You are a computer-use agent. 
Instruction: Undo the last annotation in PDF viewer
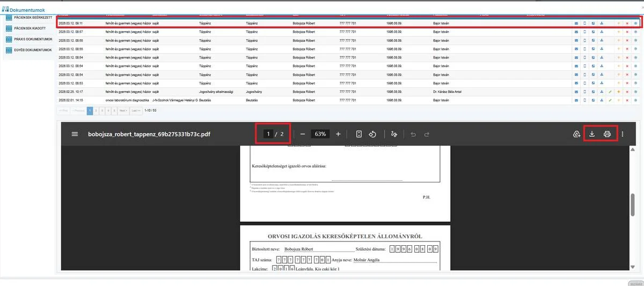(x=413, y=134)
